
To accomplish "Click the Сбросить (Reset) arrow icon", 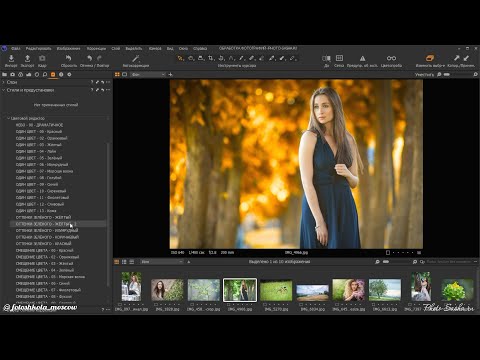I will 68,58.
